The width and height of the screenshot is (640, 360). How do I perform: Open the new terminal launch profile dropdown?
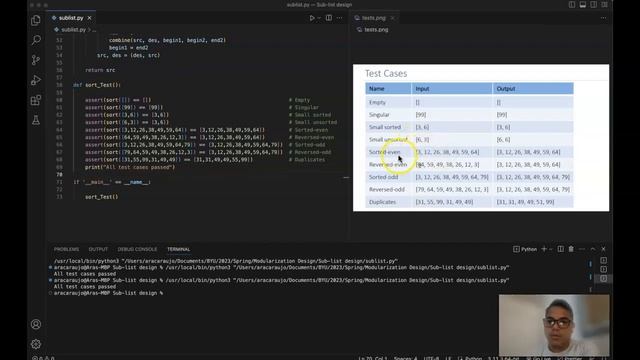point(551,249)
